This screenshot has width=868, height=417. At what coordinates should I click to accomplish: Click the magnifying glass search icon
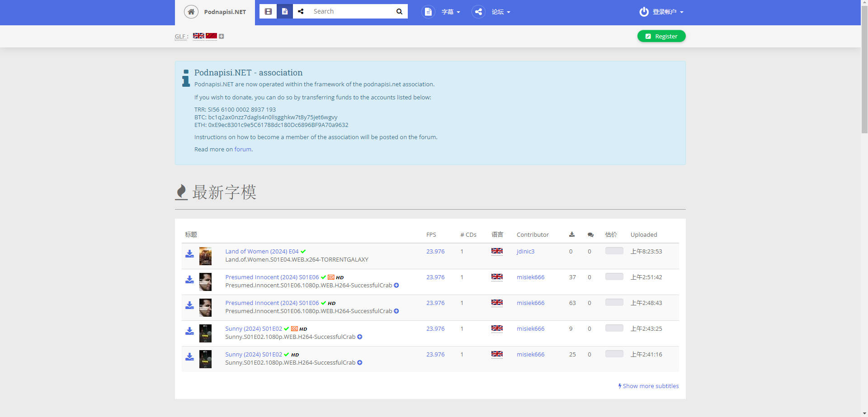[399, 11]
